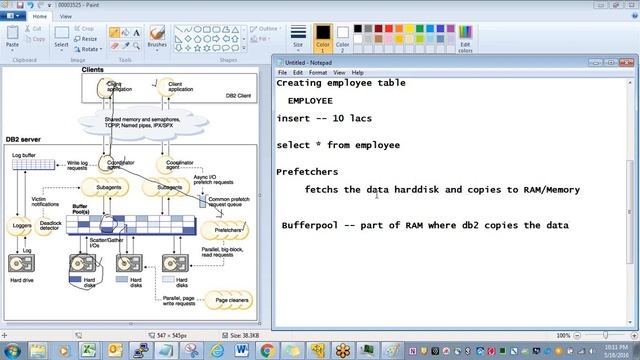
Task: Pick the Eraser tool in Paint
Action: pos(114,46)
